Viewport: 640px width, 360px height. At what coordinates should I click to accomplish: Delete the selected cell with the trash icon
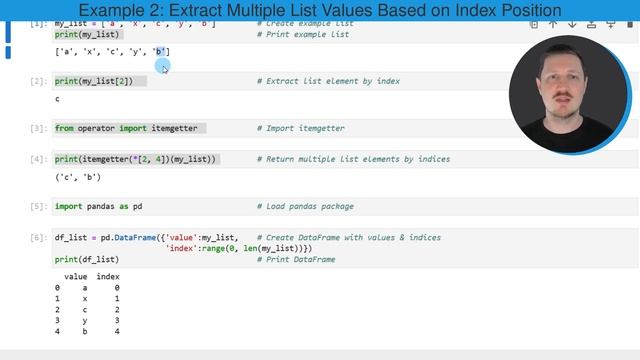(x=630, y=24)
